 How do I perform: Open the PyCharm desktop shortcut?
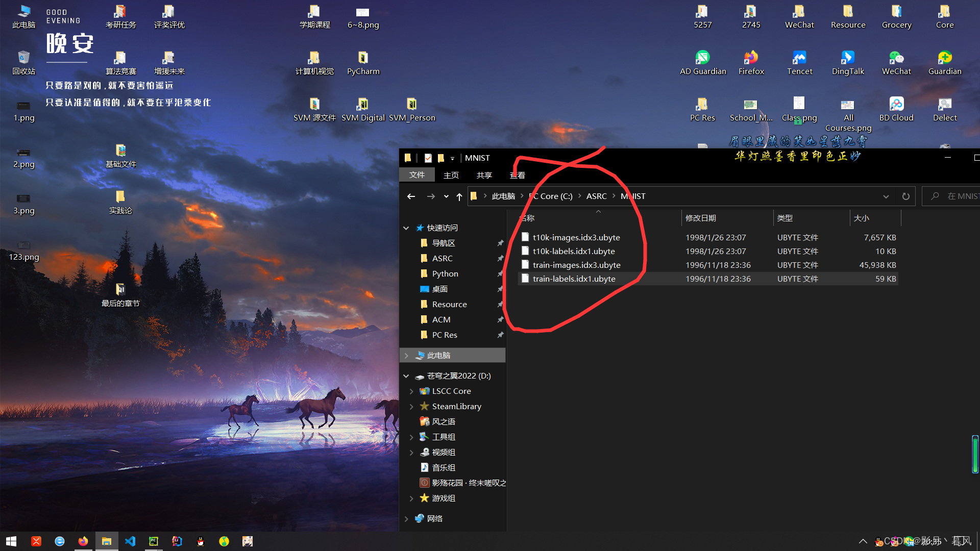[x=363, y=63]
